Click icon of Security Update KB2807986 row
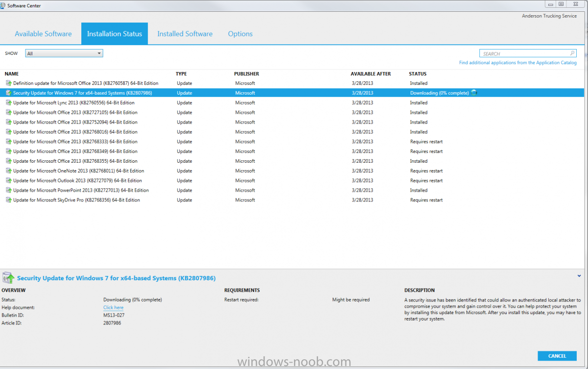 [x=8, y=93]
